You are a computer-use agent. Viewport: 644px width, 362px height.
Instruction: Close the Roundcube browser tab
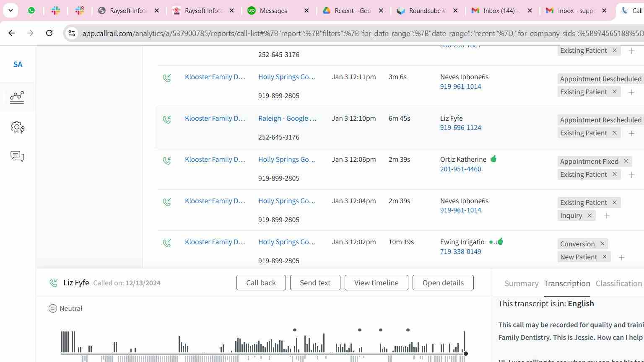tap(455, 10)
